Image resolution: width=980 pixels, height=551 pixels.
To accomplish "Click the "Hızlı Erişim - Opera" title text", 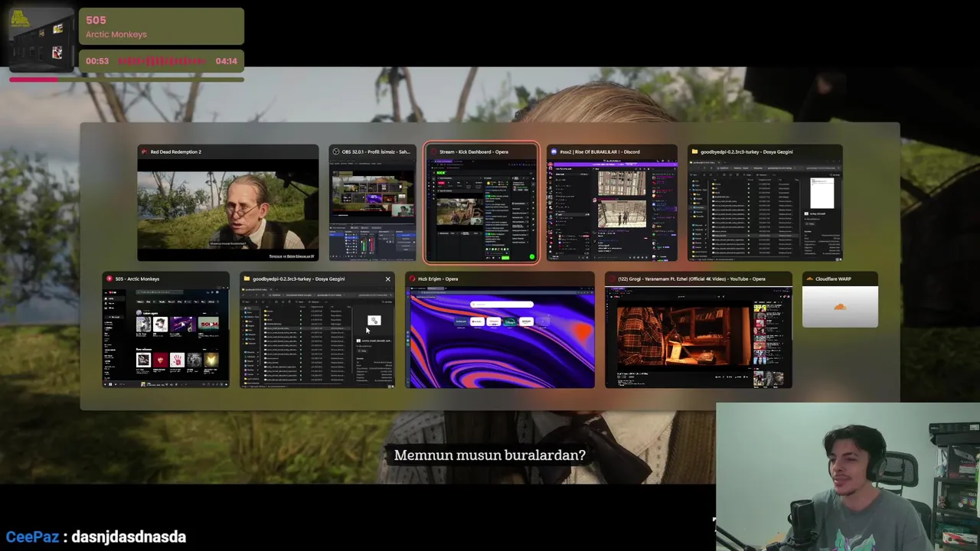I will click(438, 279).
